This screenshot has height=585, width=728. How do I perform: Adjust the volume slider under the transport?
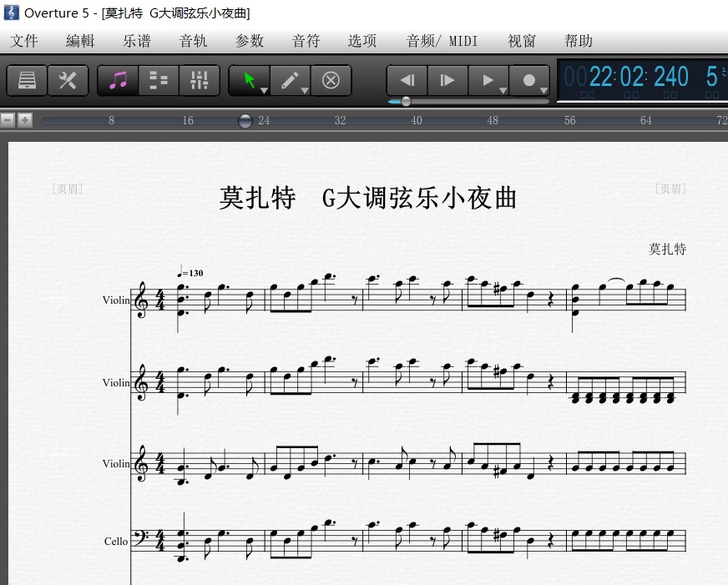click(405, 101)
